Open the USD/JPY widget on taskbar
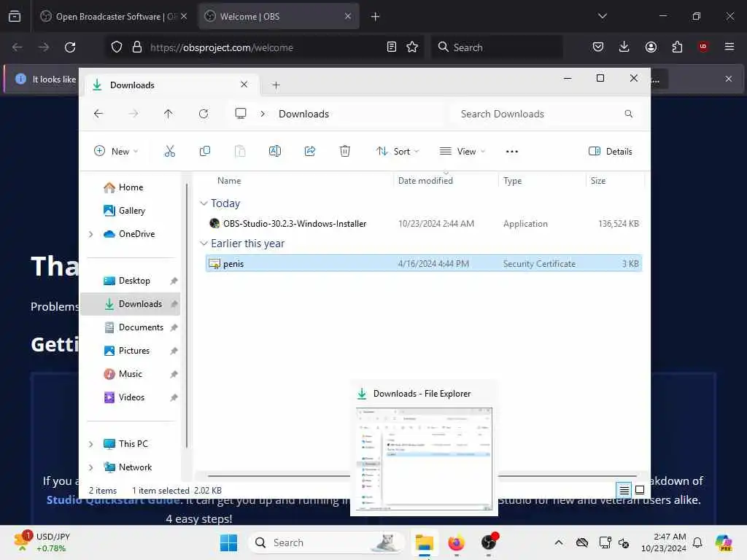 click(x=42, y=542)
